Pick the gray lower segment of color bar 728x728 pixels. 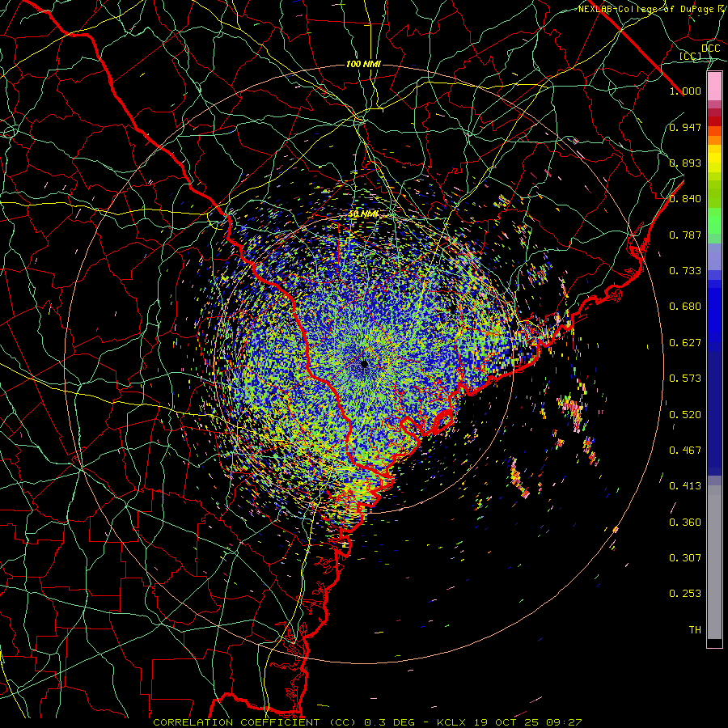(x=714, y=562)
